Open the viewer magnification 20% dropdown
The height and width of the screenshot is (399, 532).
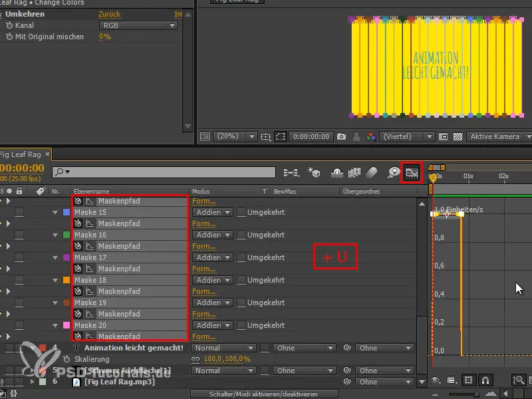tap(235, 136)
